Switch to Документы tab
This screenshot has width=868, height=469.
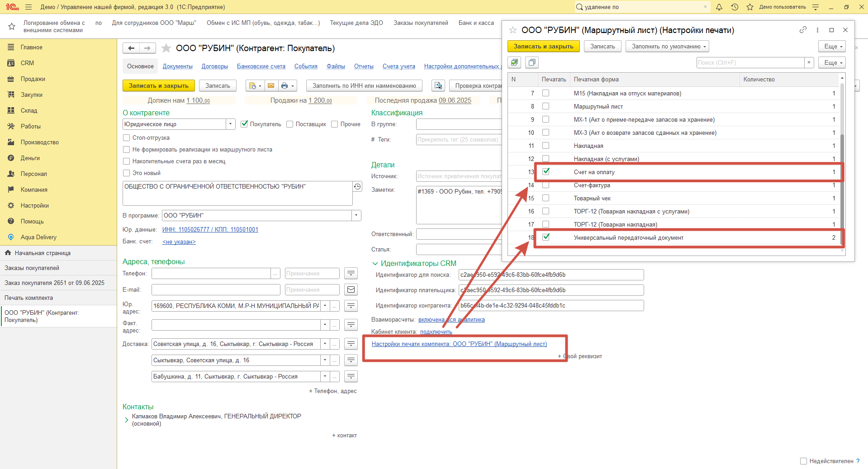(x=178, y=66)
